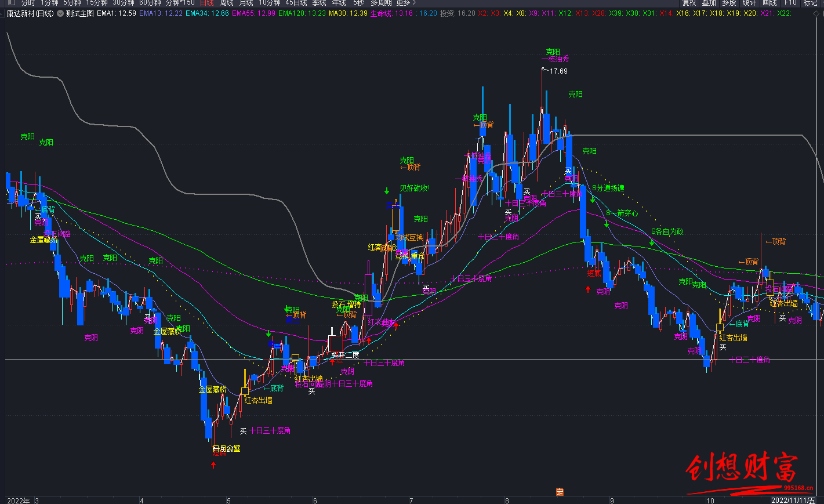The height and width of the screenshot is (504, 824).
Task: Click the 标记 mark button
Action: click(810, 3)
